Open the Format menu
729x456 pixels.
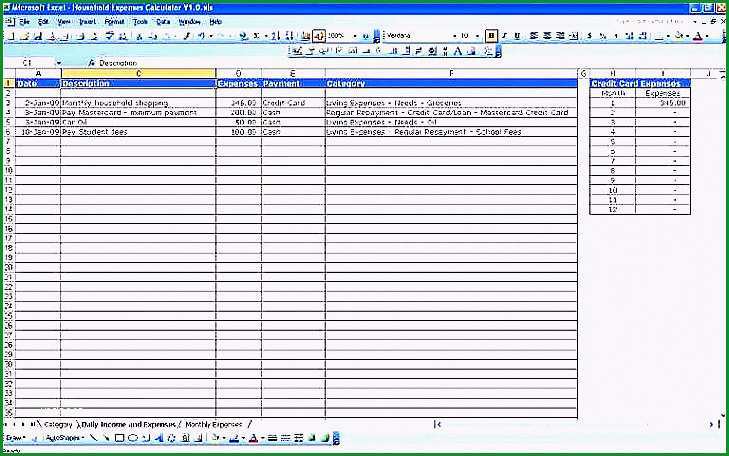114,22
